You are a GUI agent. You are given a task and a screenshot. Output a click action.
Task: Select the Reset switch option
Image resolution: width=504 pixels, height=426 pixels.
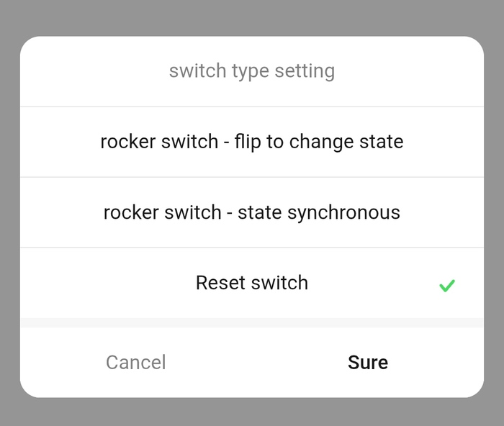(251, 283)
